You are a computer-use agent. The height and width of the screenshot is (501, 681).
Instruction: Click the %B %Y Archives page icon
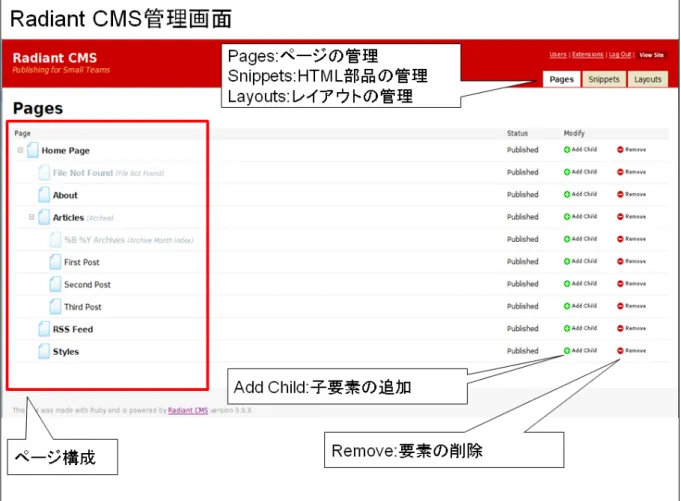coord(55,240)
